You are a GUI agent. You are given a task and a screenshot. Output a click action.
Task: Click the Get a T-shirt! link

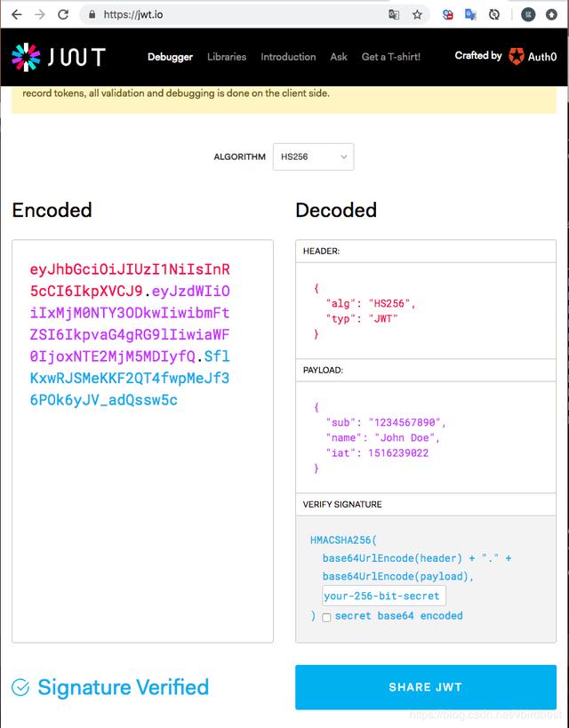[391, 57]
